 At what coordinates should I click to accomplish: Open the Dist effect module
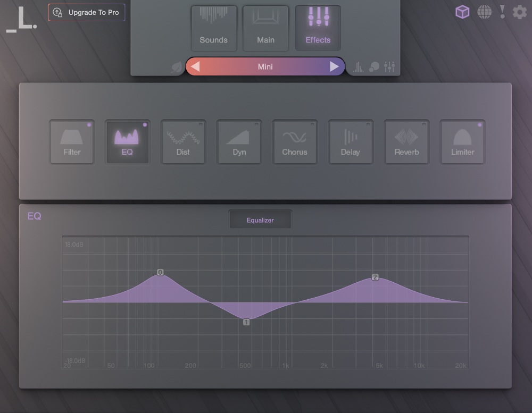click(183, 141)
